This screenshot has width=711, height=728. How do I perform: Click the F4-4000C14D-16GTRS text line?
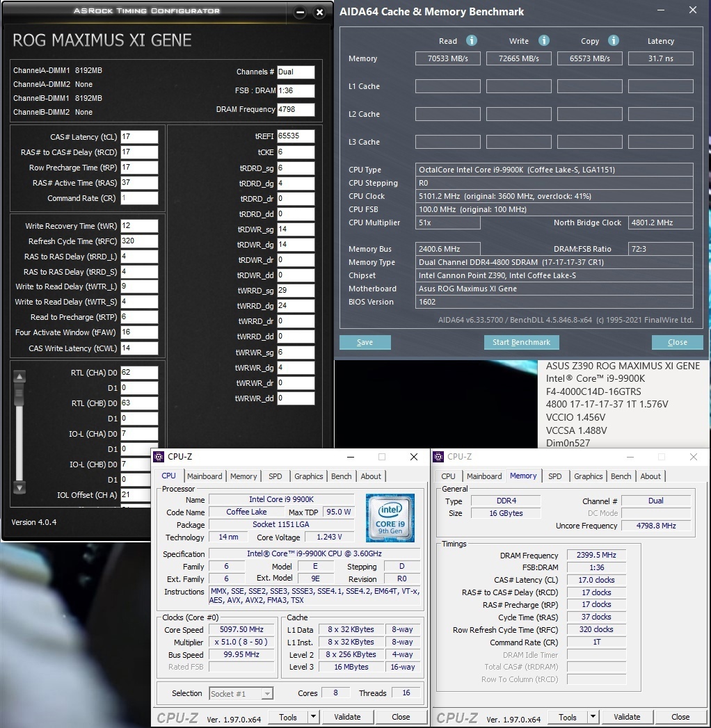pos(593,391)
